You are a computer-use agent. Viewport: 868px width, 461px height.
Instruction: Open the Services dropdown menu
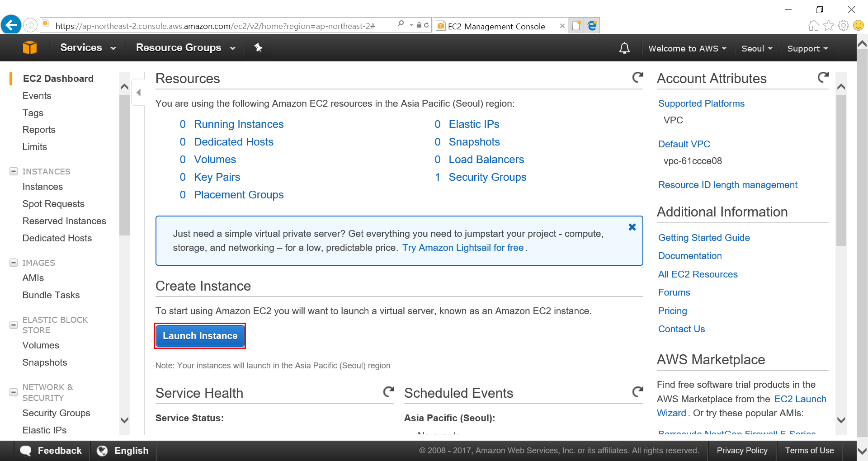click(x=88, y=47)
